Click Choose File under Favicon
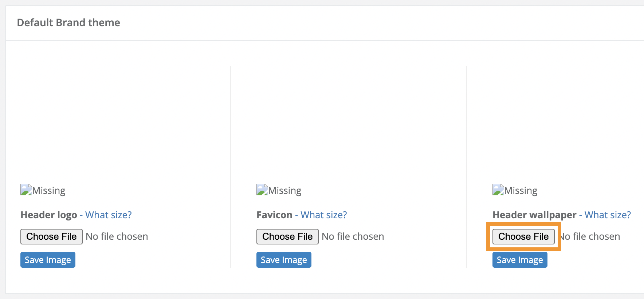Image resolution: width=644 pixels, height=299 pixels. [287, 236]
